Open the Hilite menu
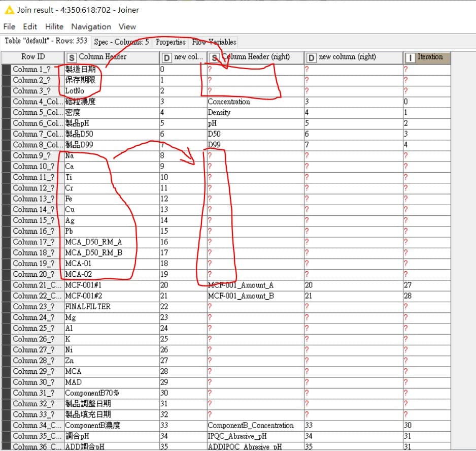476x451 pixels. coord(54,26)
